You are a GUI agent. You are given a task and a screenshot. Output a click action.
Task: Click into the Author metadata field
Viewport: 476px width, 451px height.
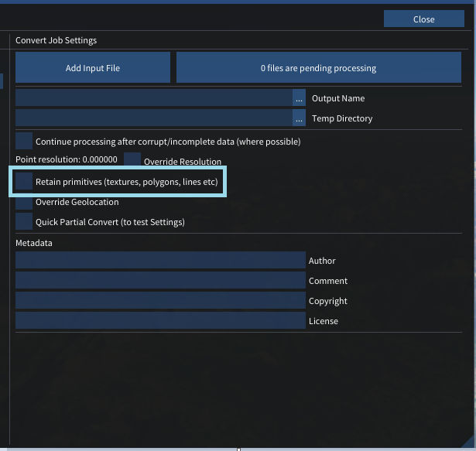(160, 260)
